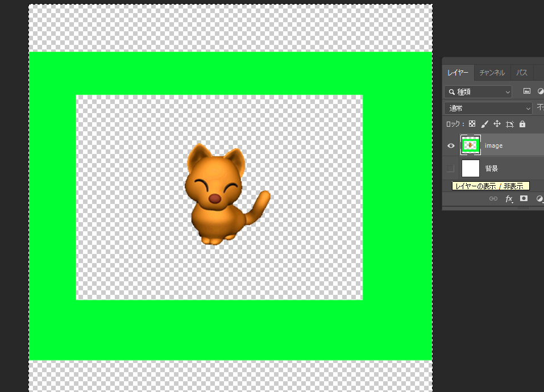Open the 種類 layer filter dropdown

(x=478, y=92)
